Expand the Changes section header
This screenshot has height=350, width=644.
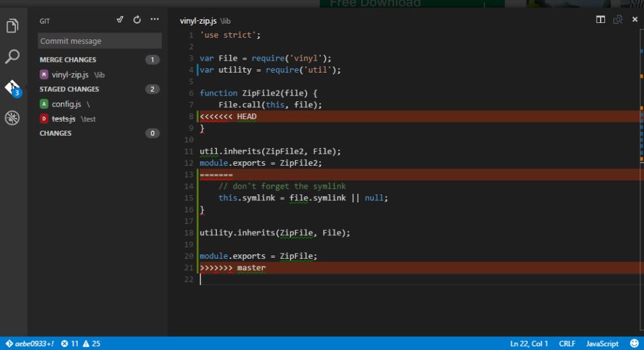pyautogui.click(x=56, y=133)
